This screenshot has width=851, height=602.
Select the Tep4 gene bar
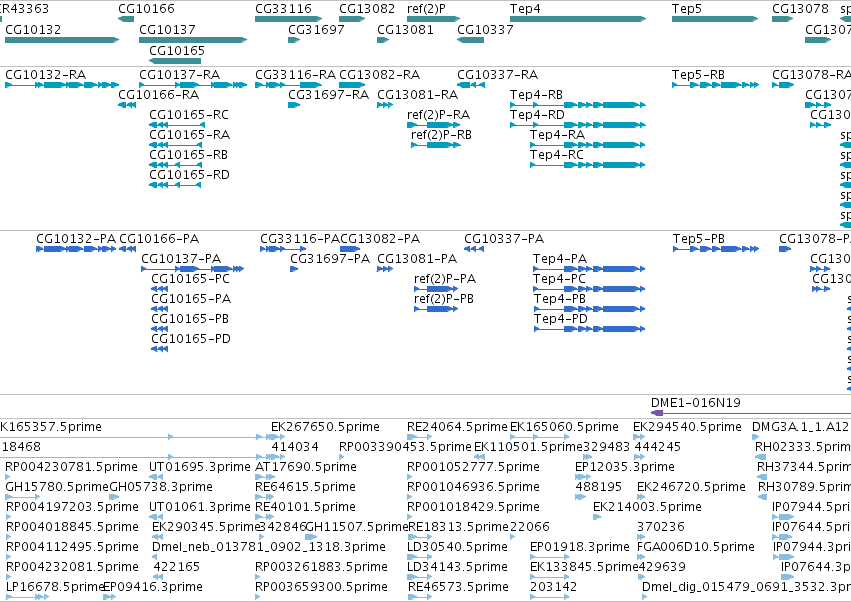pyautogui.click(x=578, y=19)
